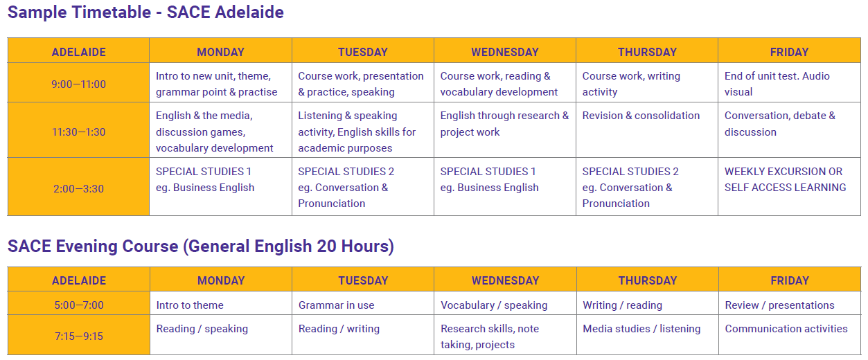This screenshot has height=360, width=868.
Task: Click 'Conversation, debate & discussion' cell
Action: pos(779,124)
